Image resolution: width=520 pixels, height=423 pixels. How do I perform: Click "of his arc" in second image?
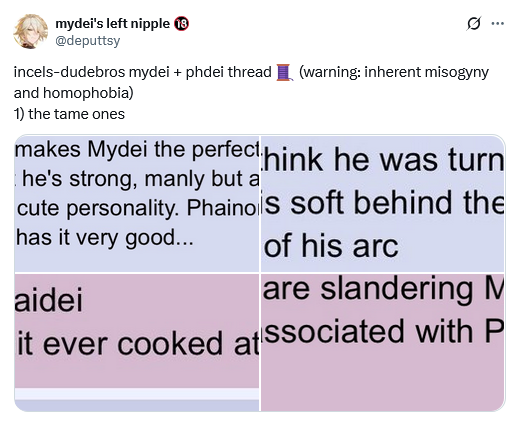(331, 246)
